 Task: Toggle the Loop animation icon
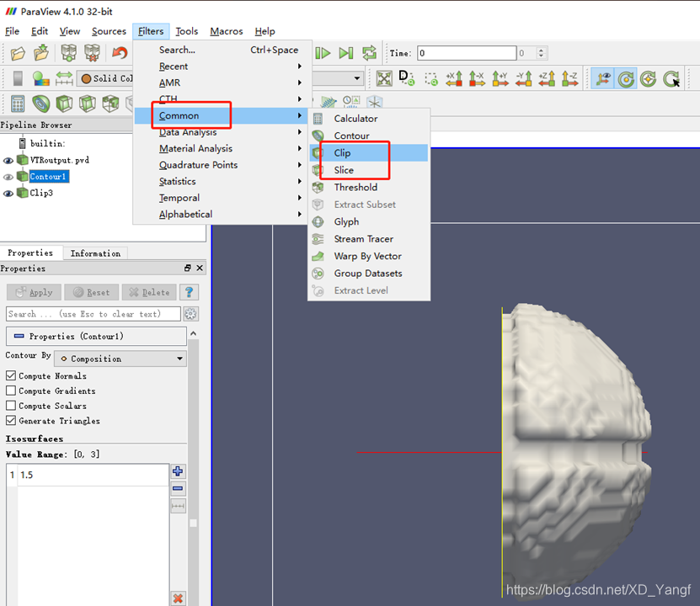click(369, 53)
